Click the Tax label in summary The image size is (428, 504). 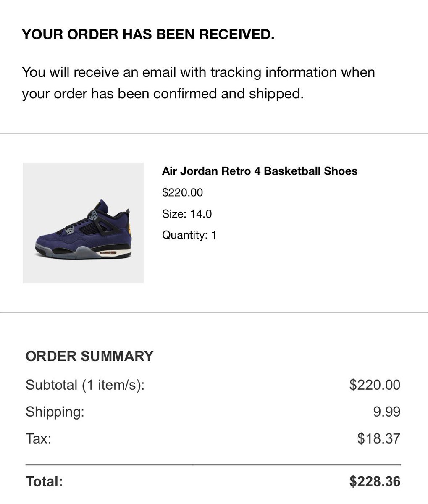pyautogui.click(x=38, y=439)
